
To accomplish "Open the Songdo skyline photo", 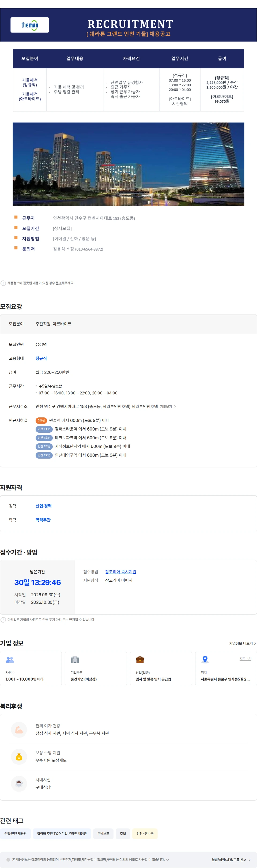I will pyautogui.click(x=128, y=164).
